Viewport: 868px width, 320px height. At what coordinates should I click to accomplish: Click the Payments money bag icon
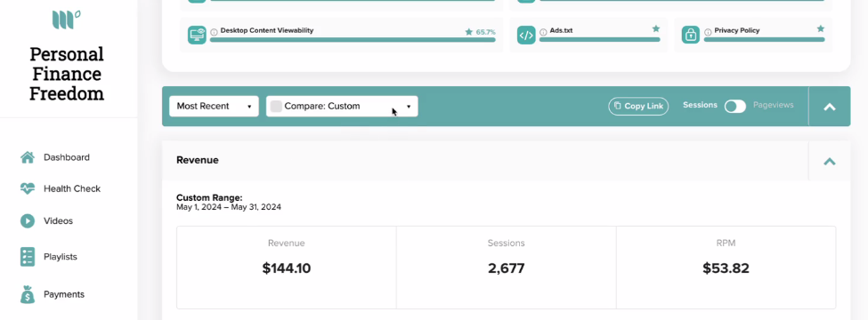pos(27,294)
